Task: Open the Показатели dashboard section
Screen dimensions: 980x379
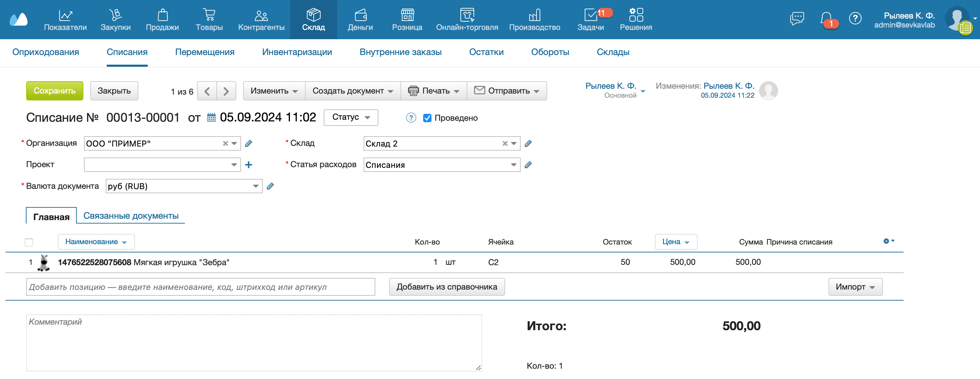Action: pos(65,19)
